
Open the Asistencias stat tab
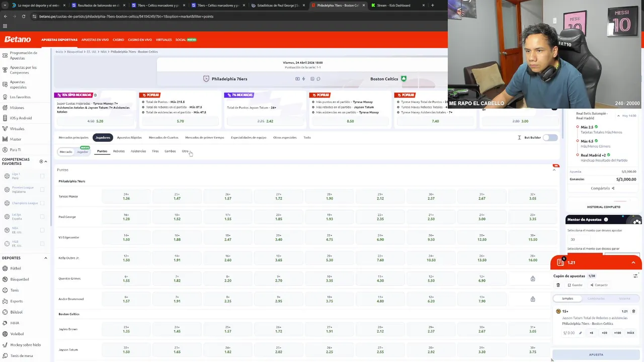tap(138, 151)
